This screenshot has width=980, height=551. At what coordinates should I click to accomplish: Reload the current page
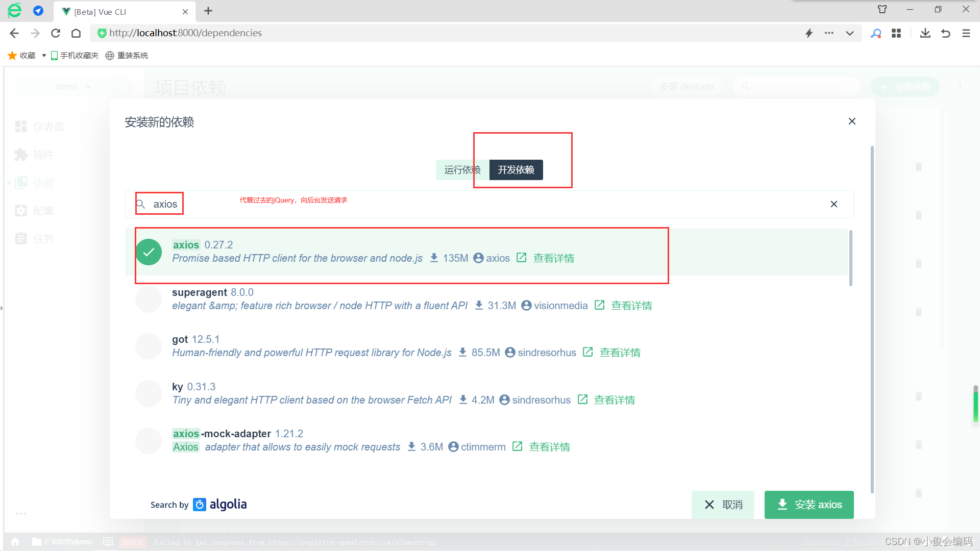point(56,33)
